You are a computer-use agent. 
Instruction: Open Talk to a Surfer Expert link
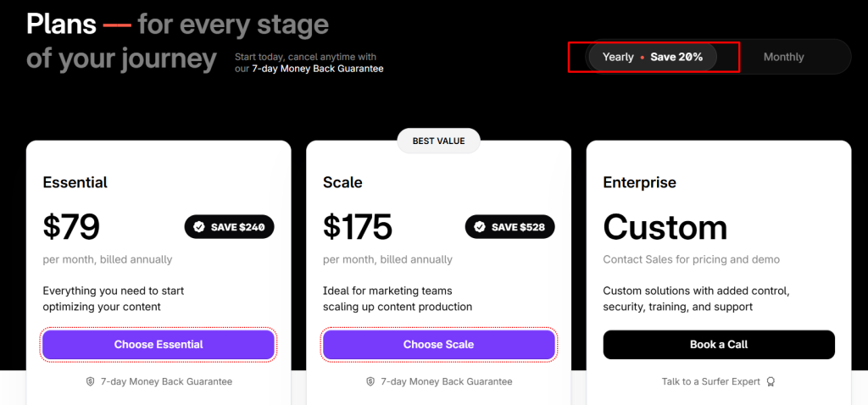coord(711,382)
